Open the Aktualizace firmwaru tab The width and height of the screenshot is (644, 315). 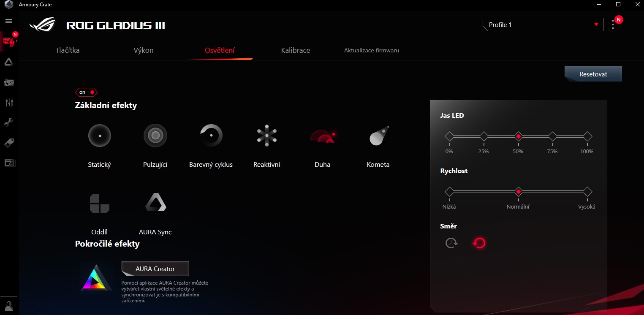pyautogui.click(x=372, y=50)
